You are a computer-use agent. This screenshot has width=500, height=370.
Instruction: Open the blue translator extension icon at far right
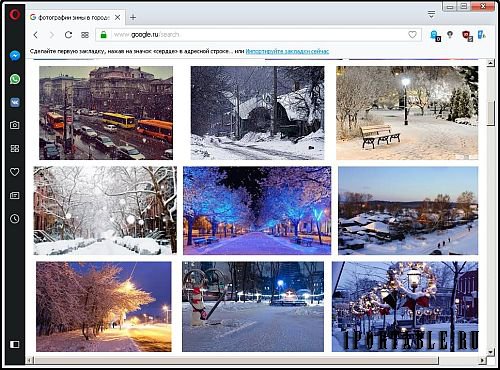(481, 35)
